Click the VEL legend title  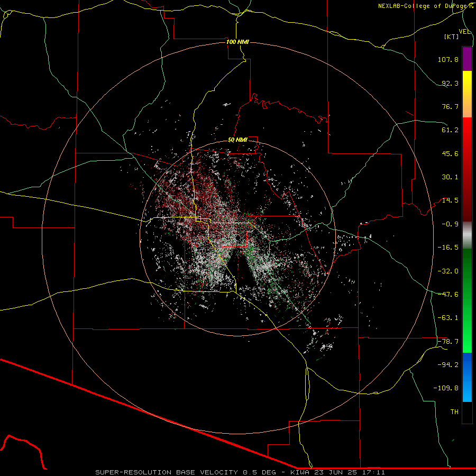pyautogui.click(x=464, y=32)
